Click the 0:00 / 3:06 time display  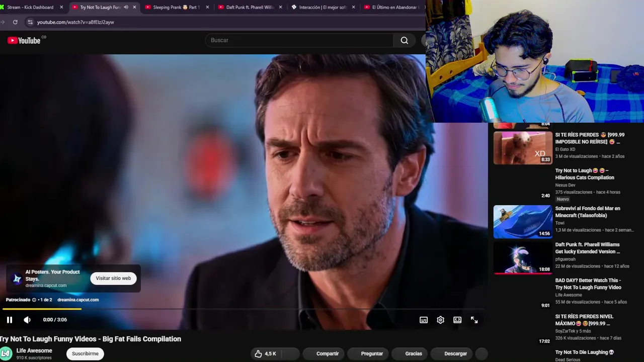tap(55, 320)
